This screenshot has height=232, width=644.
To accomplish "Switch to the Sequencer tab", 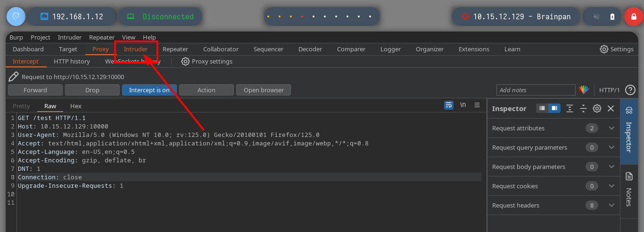I will pyautogui.click(x=268, y=49).
